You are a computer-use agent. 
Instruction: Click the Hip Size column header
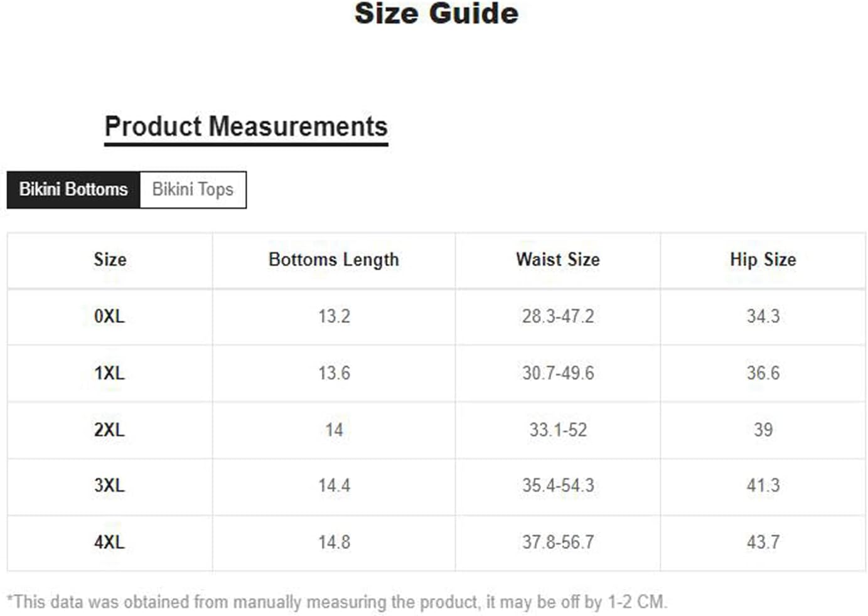[x=763, y=260]
